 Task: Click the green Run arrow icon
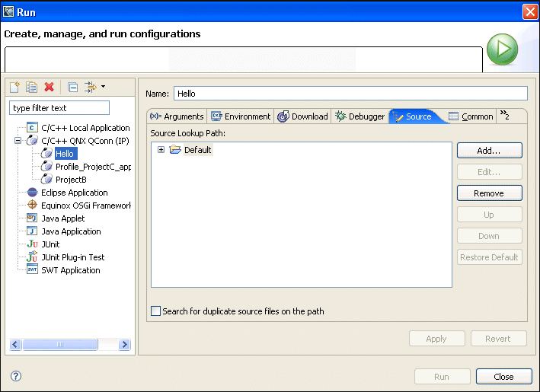[502, 50]
